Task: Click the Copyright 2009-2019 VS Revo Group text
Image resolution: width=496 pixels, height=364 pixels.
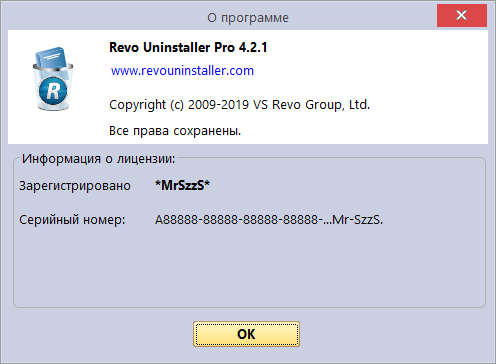Action: 239,105
